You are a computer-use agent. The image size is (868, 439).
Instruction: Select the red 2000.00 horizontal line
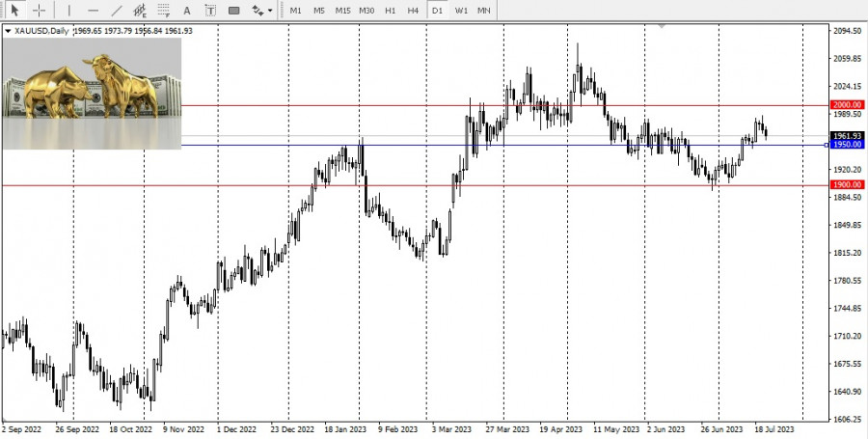tap(504, 105)
